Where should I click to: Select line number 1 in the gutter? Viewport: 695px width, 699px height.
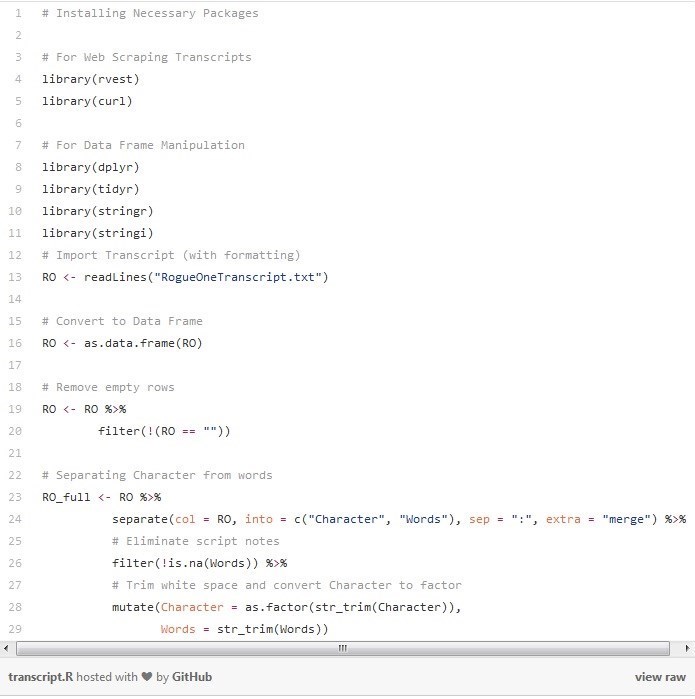18,13
